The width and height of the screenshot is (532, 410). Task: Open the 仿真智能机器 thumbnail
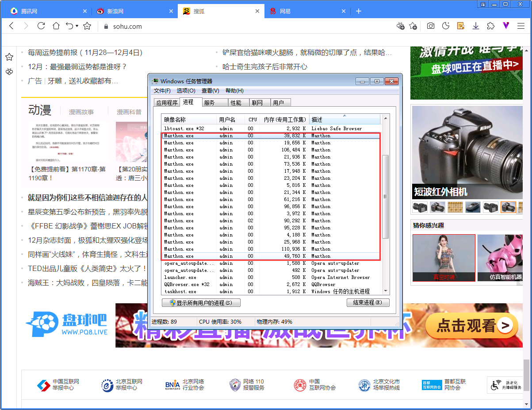(500, 258)
